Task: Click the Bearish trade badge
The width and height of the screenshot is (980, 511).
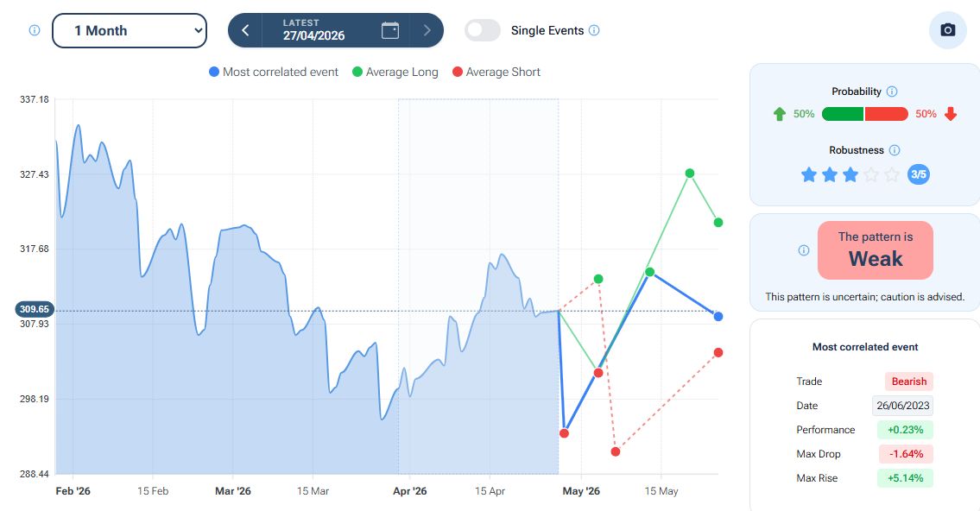Action: coord(908,382)
